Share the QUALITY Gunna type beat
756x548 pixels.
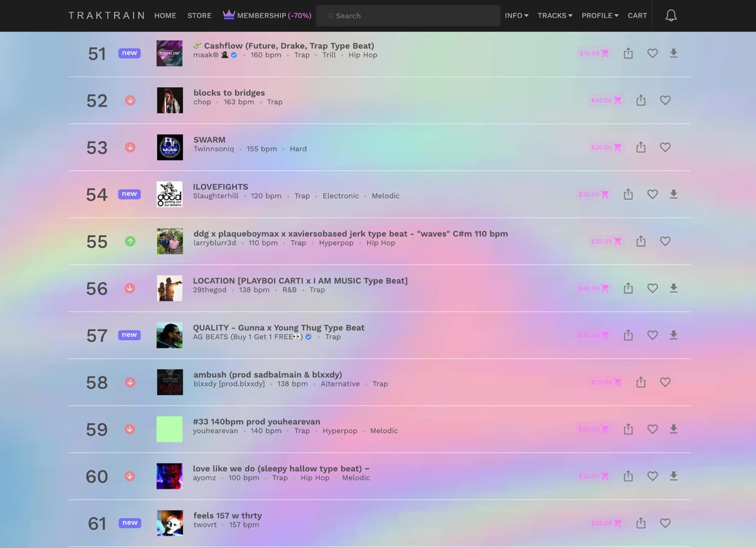pyautogui.click(x=628, y=335)
